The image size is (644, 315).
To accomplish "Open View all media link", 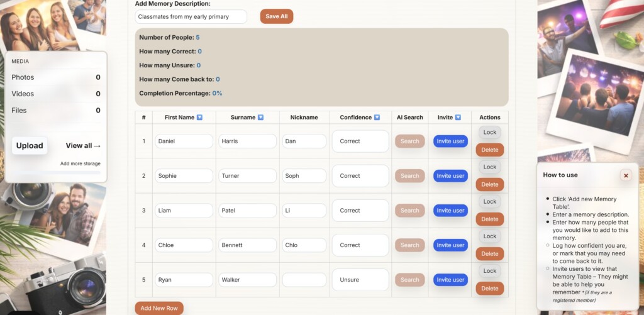I will (x=83, y=145).
